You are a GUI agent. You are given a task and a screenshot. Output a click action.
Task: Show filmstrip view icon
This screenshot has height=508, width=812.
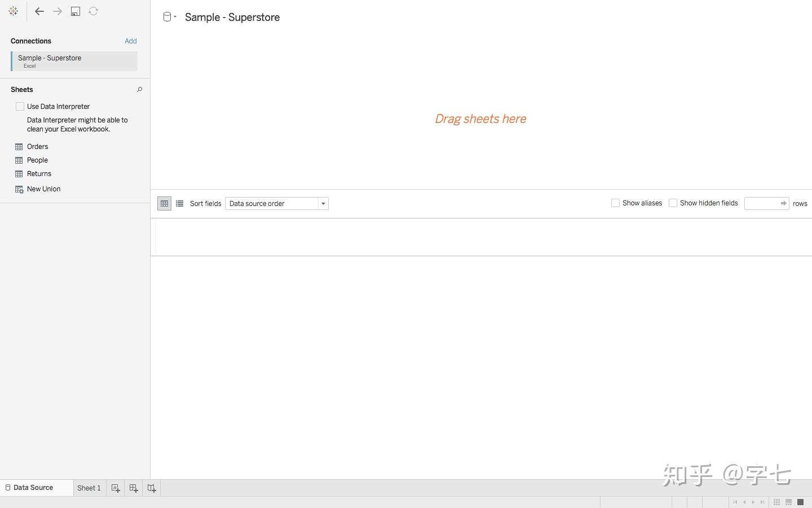click(x=788, y=502)
